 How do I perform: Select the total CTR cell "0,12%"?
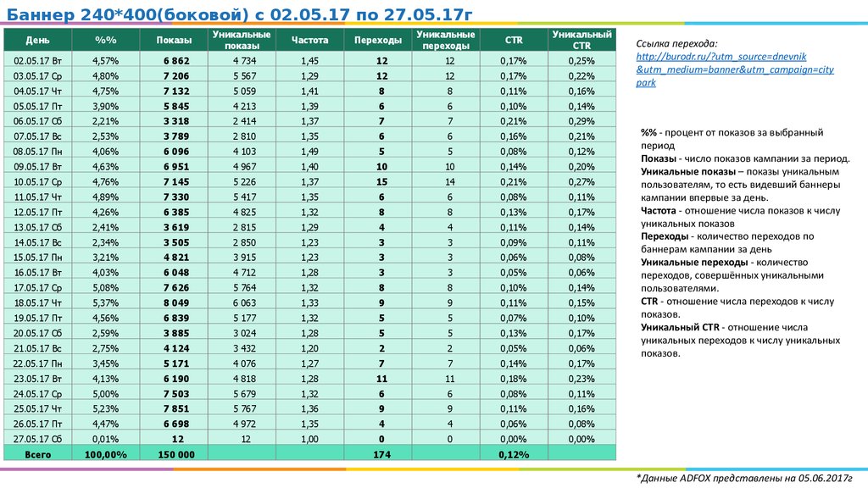pyautogui.click(x=513, y=455)
